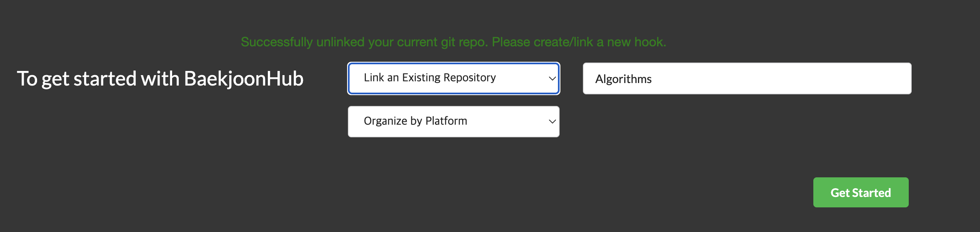Click 'Successfully unlinked' at start of the message
The image size is (980, 232).
(x=277, y=42)
